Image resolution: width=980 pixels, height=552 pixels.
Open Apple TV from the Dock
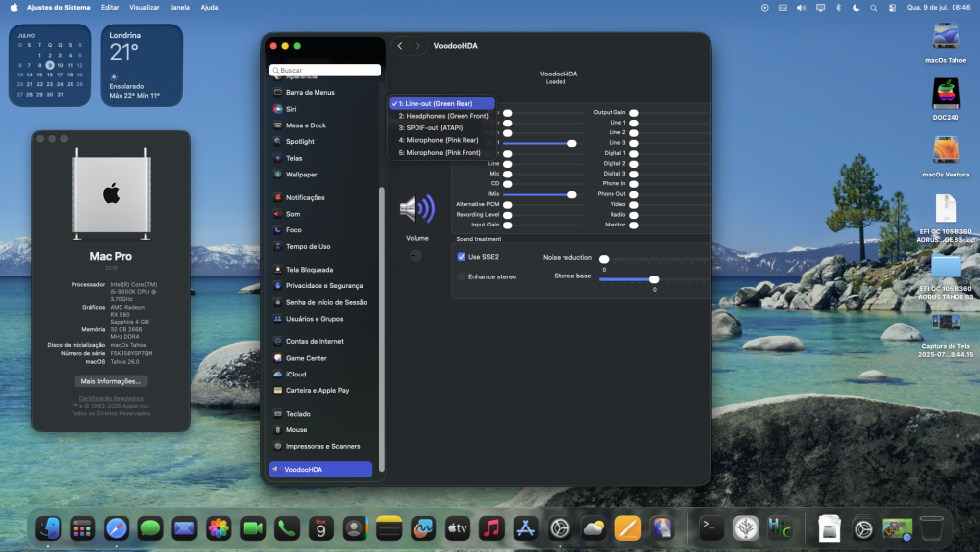coord(458,528)
